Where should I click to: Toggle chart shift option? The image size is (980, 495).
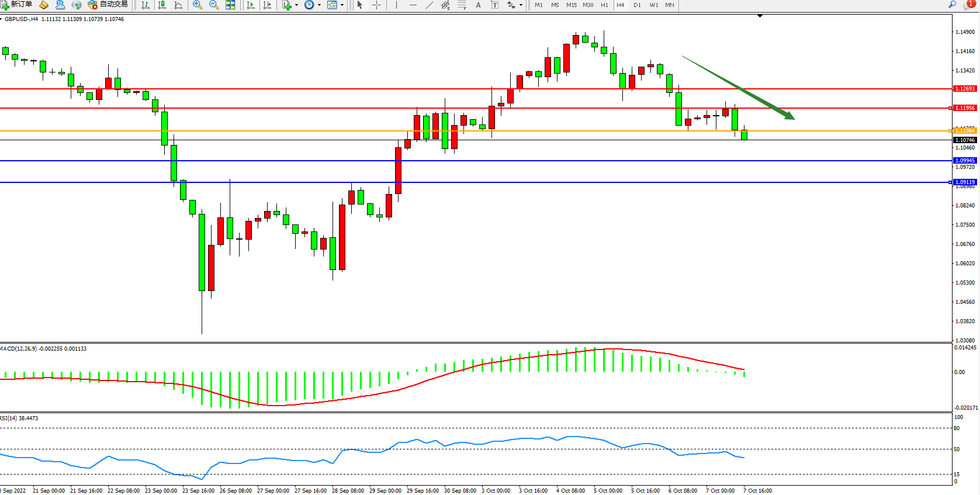(267, 5)
